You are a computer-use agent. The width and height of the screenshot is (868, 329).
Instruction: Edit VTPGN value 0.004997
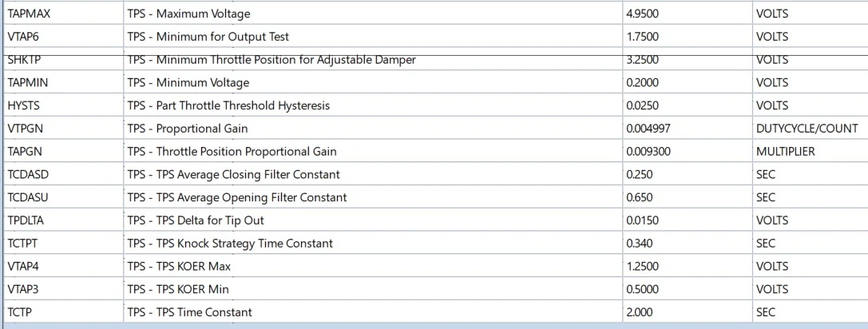[x=687, y=129]
